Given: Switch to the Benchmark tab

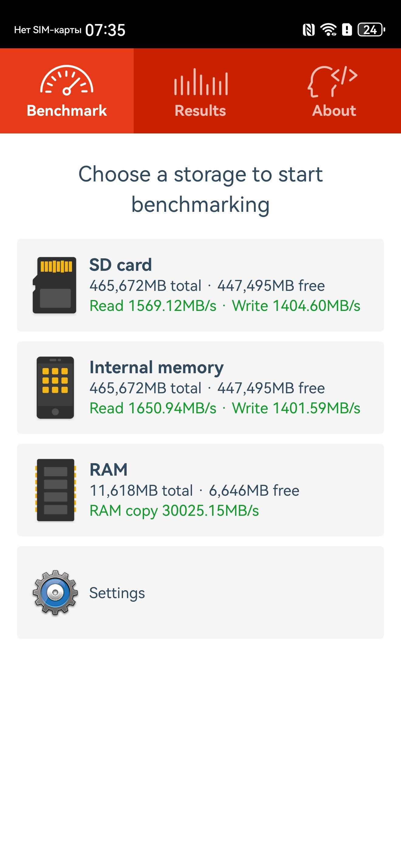Looking at the screenshot, I should (67, 111).
